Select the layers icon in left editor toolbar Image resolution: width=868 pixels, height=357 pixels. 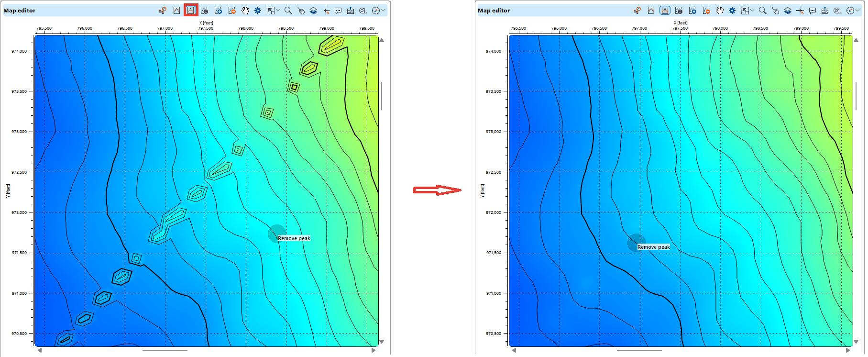(313, 10)
